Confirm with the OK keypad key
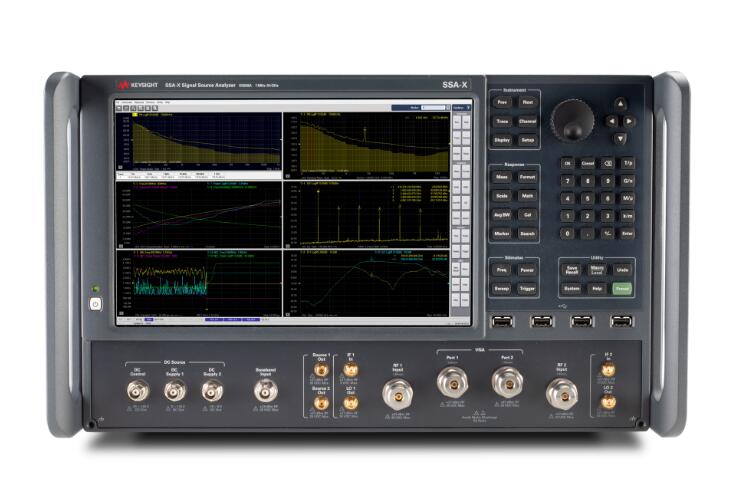This screenshot has height=504, width=743. tap(568, 163)
